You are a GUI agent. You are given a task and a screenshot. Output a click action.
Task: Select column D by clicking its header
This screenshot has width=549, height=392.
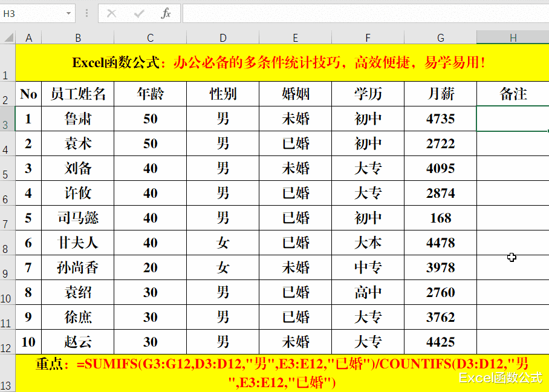click(x=223, y=37)
